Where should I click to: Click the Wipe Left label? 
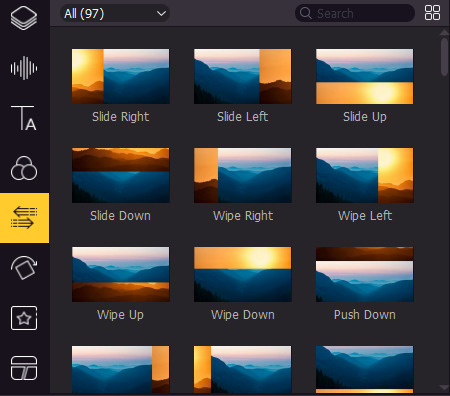[x=365, y=216]
